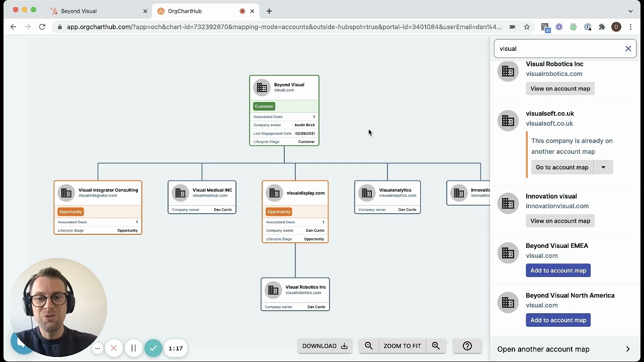Image resolution: width=644 pixels, height=362 pixels.
Task: Open the help question mark button
Action: [467, 346]
